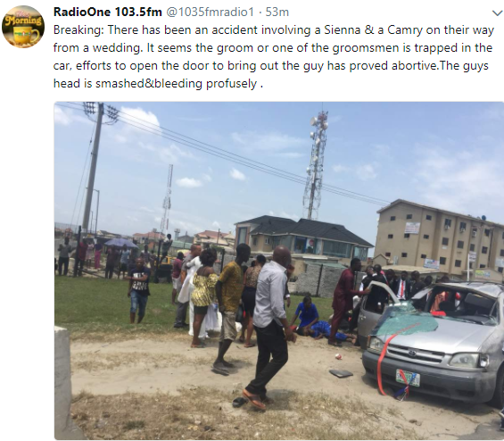Click the silver Sienna van in the photo
Viewport: 504px width, 441px height.
431,341
